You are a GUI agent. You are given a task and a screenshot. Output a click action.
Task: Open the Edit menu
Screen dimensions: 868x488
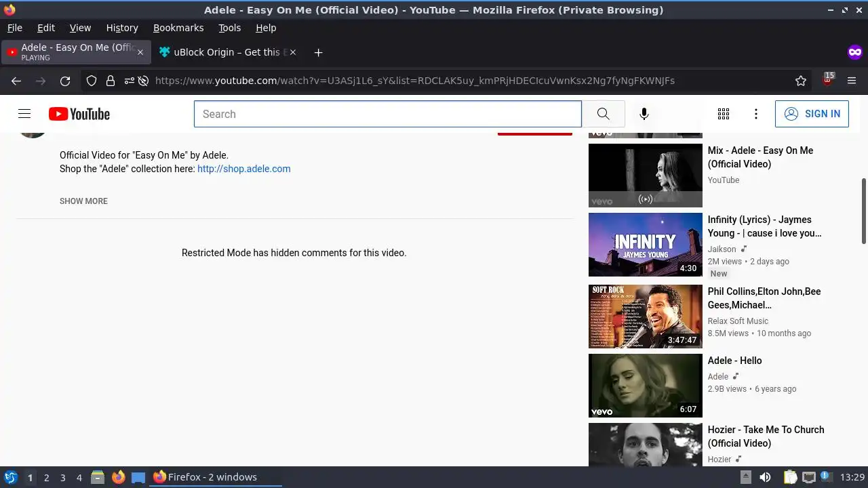(46, 28)
